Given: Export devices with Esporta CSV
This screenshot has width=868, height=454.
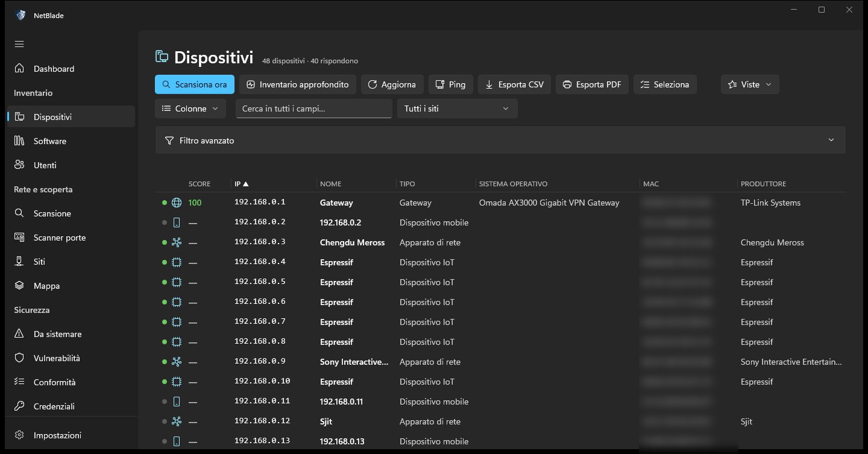Looking at the screenshot, I should (x=515, y=84).
